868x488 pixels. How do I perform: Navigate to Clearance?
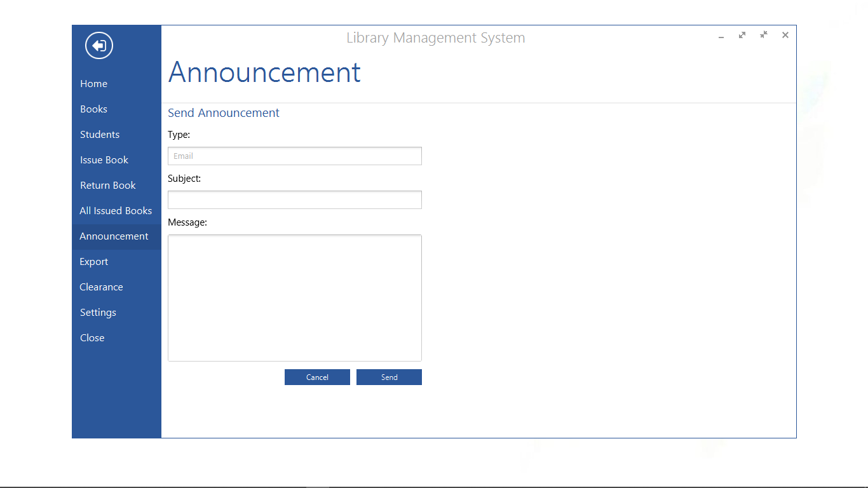click(101, 287)
